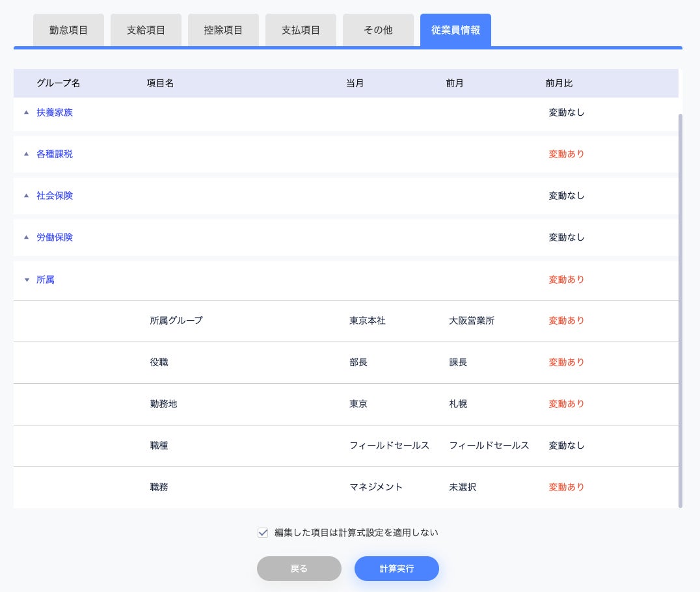700x592 pixels.
Task: Click the 大阪営業所 previous month value
Action: pos(472,321)
